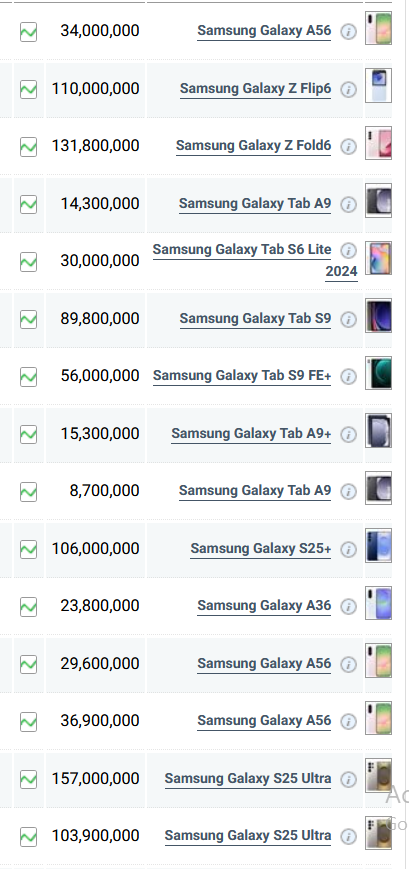This screenshot has height=869, width=409.
Task: Click info icon beside Samsung Galaxy A36
Action: pos(348,607)
